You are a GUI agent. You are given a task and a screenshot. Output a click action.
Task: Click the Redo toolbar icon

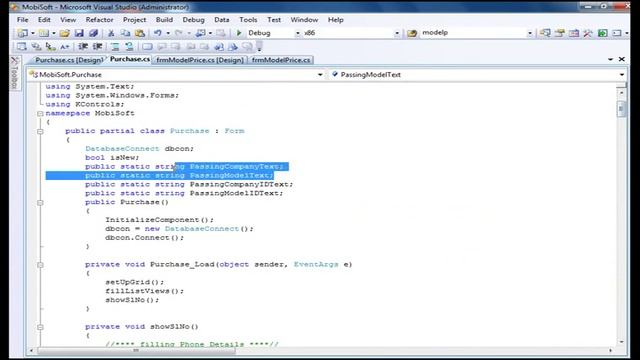point(179,33)
